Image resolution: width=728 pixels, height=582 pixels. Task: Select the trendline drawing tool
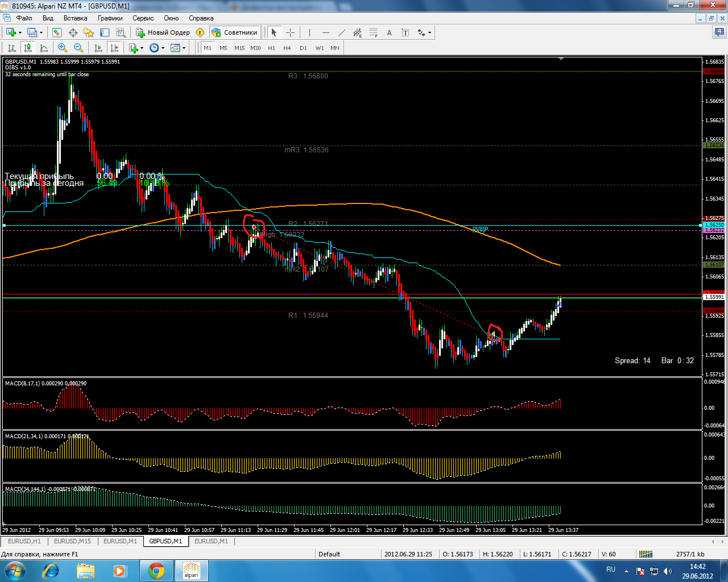click(x=341, y=32)
